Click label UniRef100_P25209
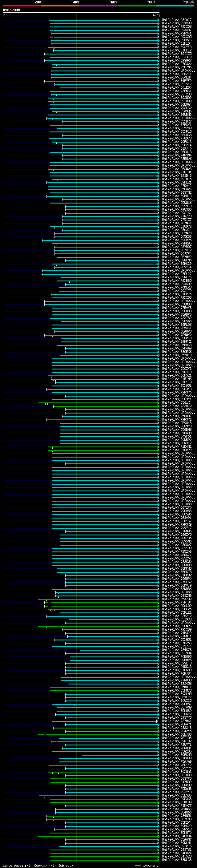 177,128
